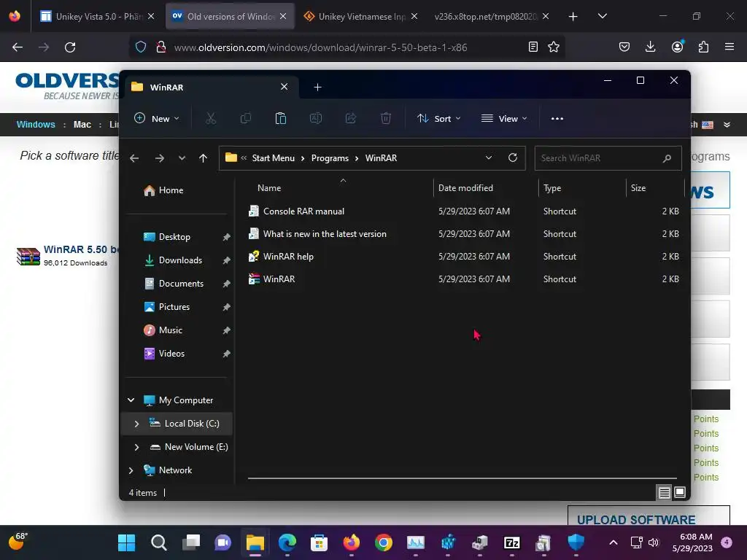Go up one folder level

tap(203, 158)
